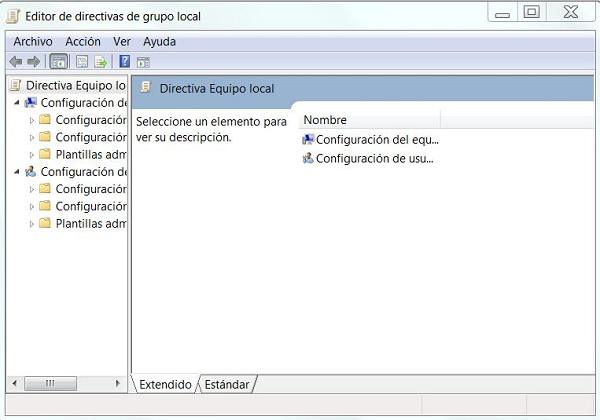Click the Forward arrow toolbar icon

(x=34, y=62)
